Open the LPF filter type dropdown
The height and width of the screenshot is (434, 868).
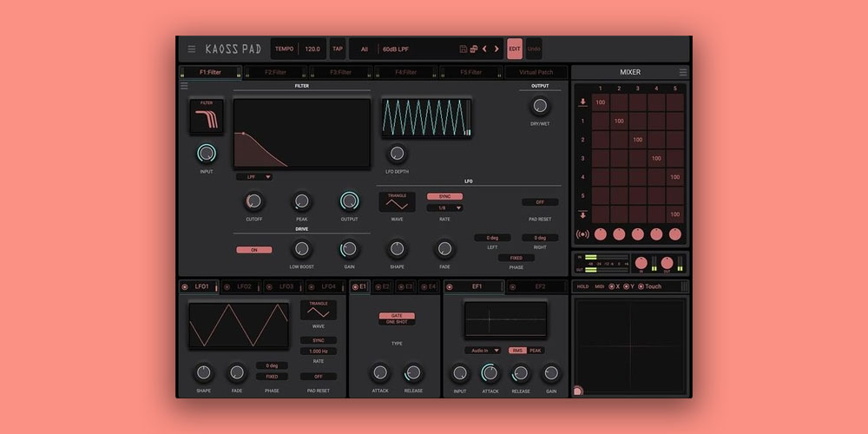pyautogui.click(x=253, y=176)
